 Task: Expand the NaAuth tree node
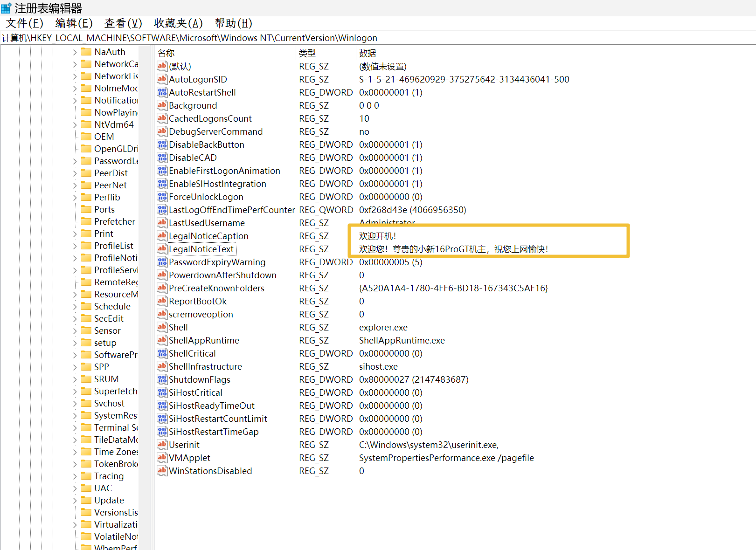coord(75,52)
